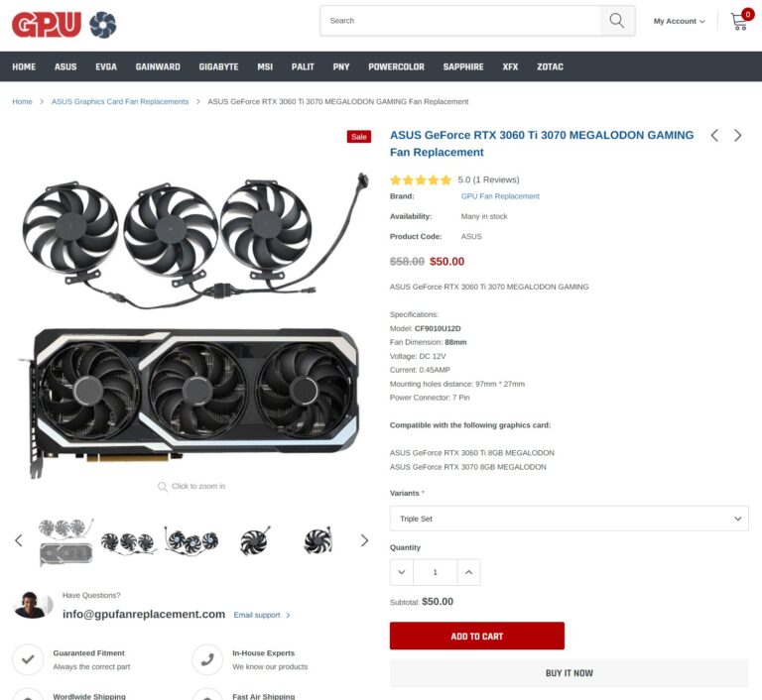Move thumbnail carousel back with left arrow
The height and width of the screenshot is (700, 762).
coord(19,540)
